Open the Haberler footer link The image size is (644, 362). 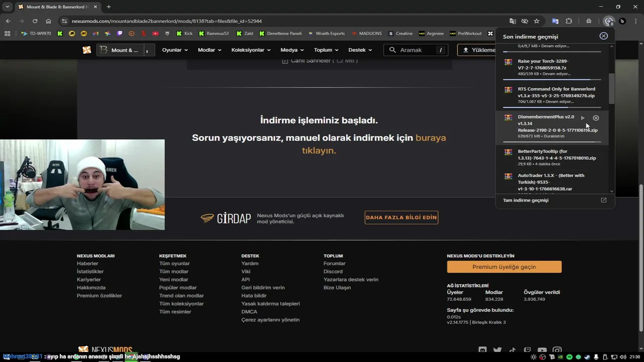point(88,263)
